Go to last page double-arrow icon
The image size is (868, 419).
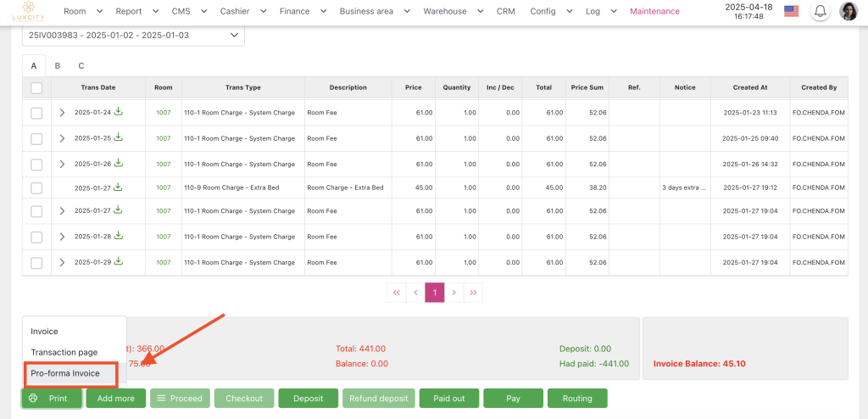pos(473,293)
